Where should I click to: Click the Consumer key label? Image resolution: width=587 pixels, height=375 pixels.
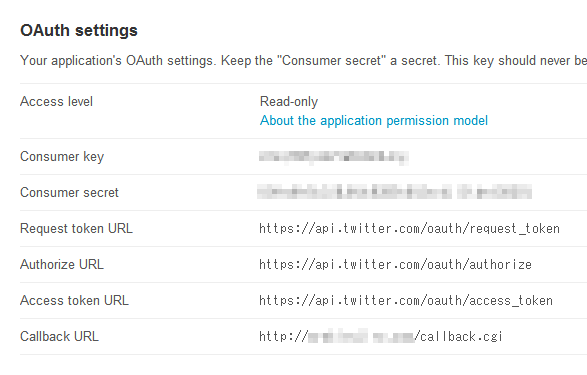62,156
